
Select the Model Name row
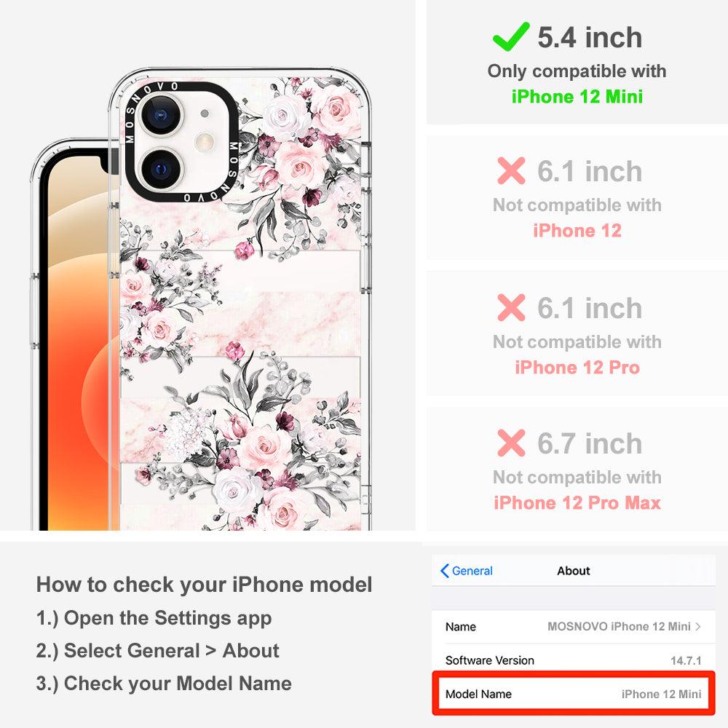pyautogui.click(x=574, y=694)
